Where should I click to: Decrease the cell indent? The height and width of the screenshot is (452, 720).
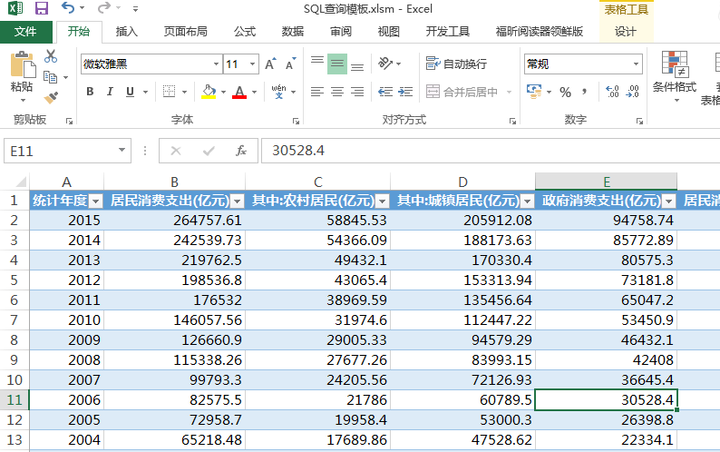pos(385,91)
